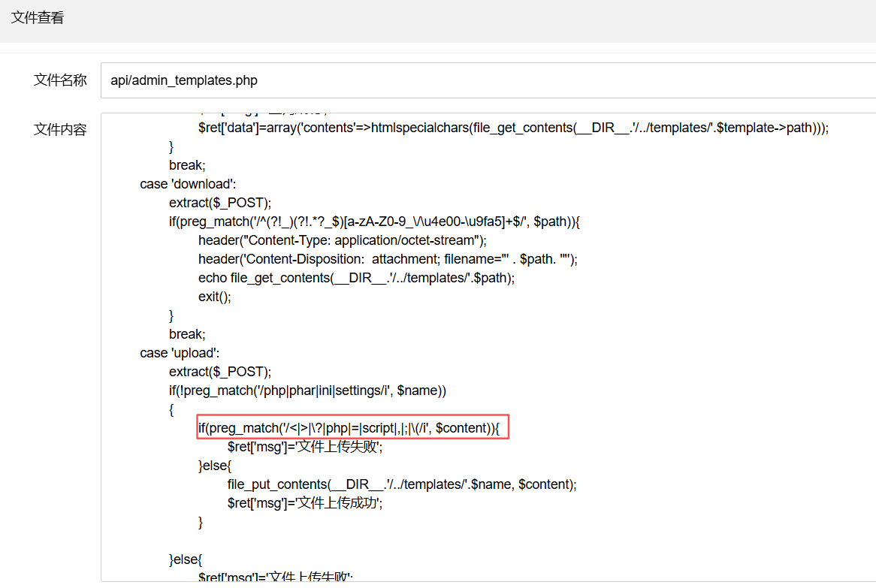Click the Content-Type octet-stream header line
This screenshot has height=588, width=876.
343,240
